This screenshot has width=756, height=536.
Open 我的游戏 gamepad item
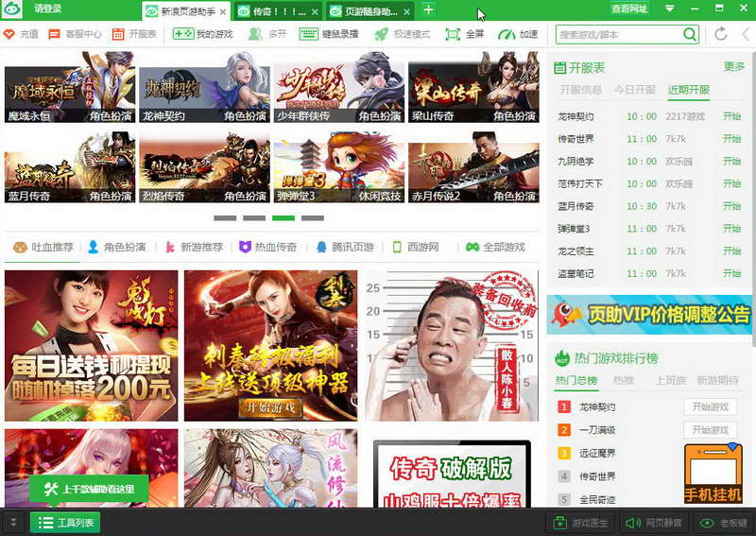tap(202, 34)
